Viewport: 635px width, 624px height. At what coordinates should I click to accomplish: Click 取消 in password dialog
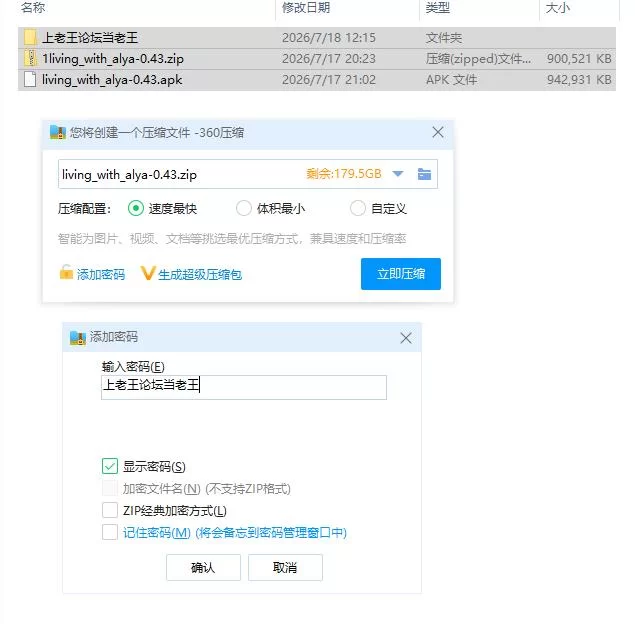coord(285,567)
